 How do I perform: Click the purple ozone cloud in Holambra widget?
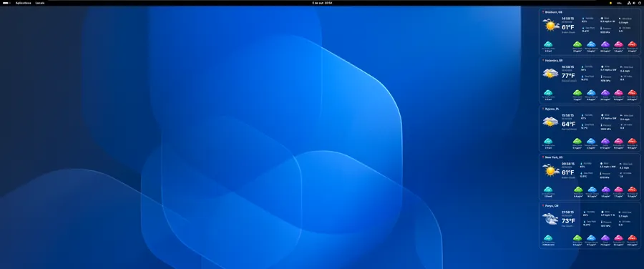tap(605, 93)
